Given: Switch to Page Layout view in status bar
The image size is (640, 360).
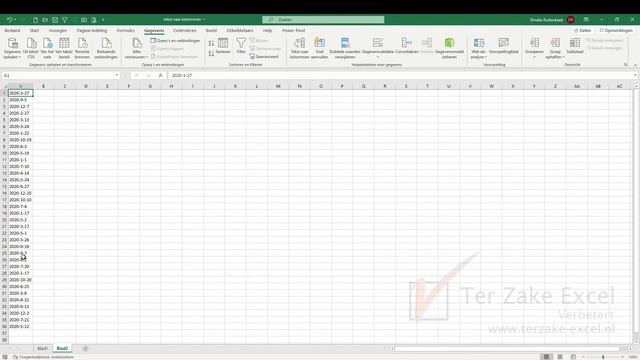Looking at the screenshot, I should [560, 357].
